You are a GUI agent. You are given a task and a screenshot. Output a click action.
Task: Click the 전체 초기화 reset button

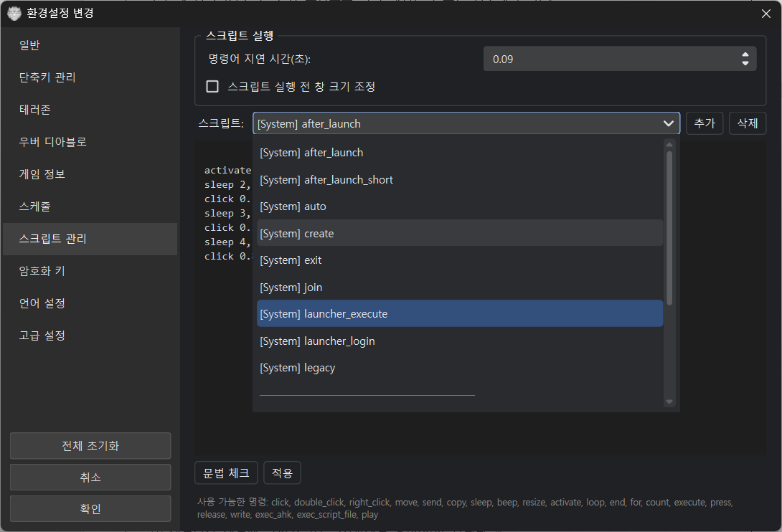pyautogui.click(x=90, y=446)
